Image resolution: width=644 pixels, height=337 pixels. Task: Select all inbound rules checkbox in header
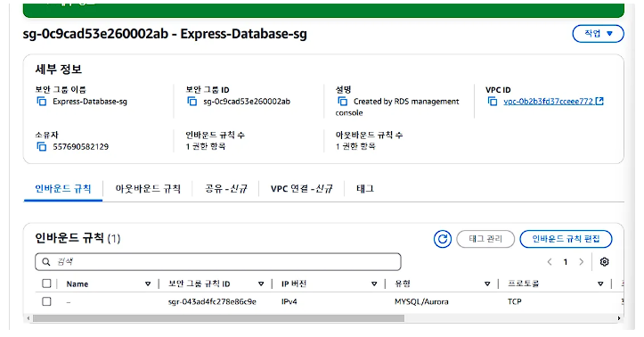(47, 284)
